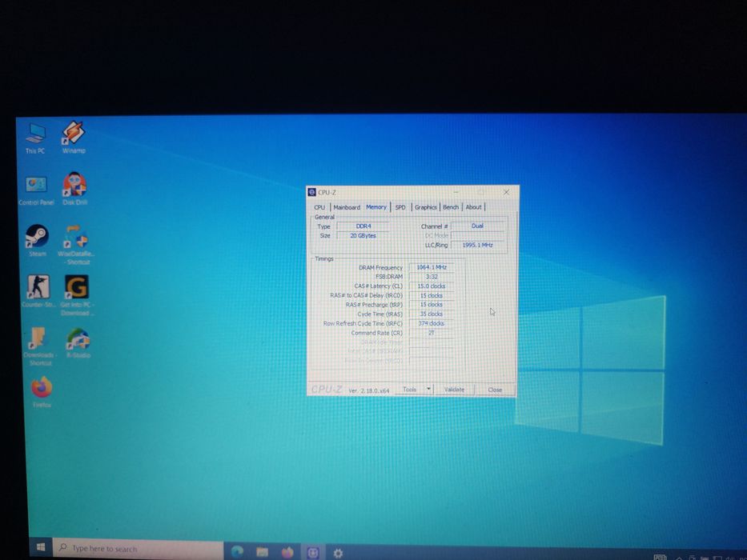Screen dimensions: 747x560
Task: Click the CAS# Latency 15.0 clocks value
Action: [x=432, y=286]
